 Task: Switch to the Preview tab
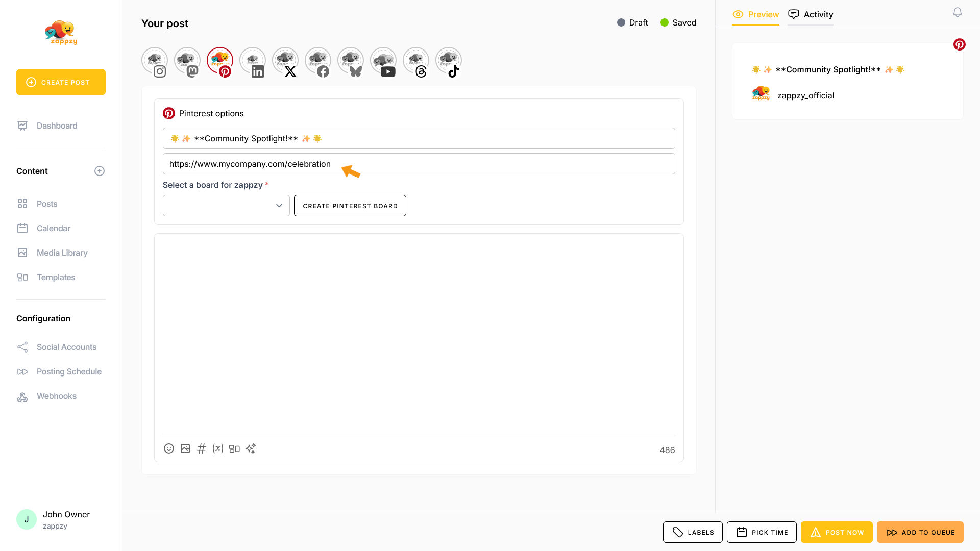click(x=756, y=14)
